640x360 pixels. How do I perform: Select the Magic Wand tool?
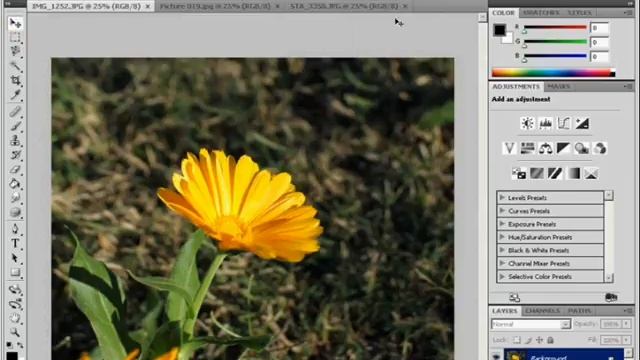15,66
